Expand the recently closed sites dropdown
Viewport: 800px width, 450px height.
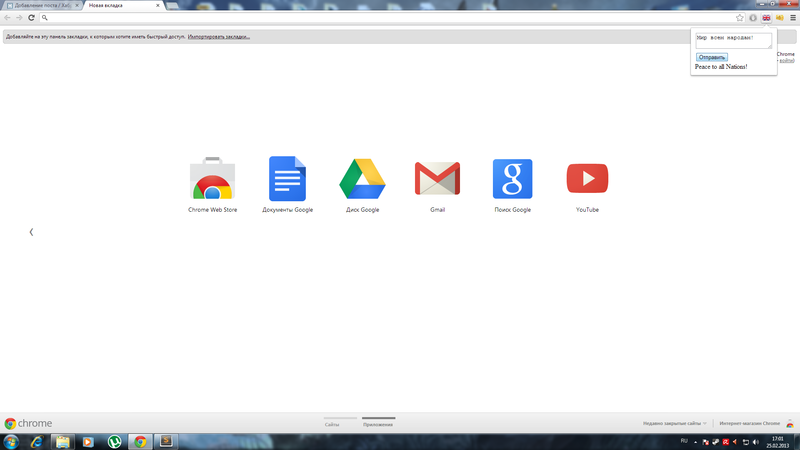point(674,423)
